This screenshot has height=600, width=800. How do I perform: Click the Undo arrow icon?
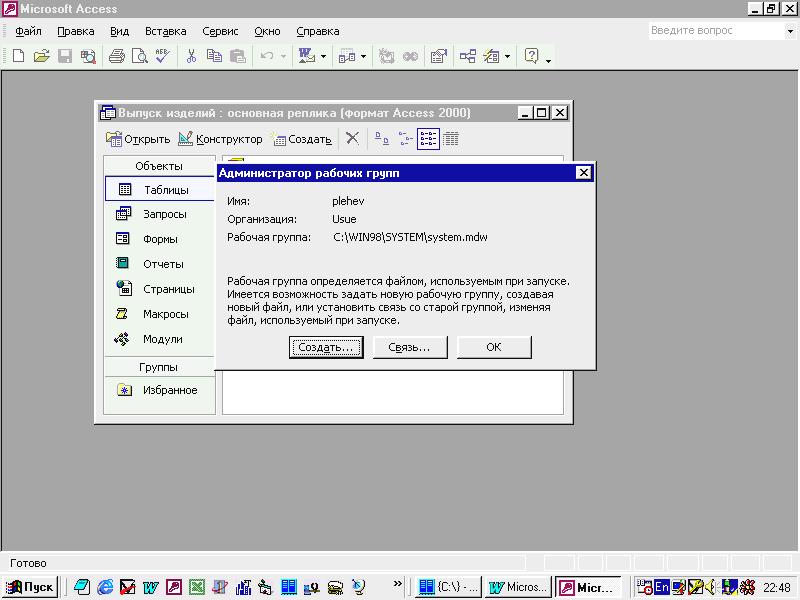pos(266,56)
